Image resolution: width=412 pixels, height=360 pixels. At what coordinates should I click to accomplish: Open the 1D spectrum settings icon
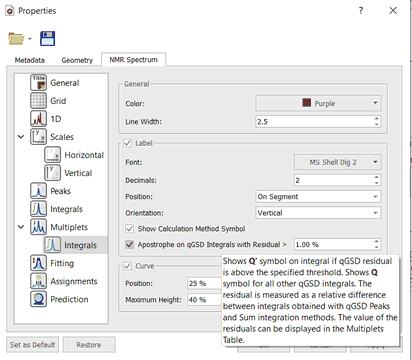39,119
